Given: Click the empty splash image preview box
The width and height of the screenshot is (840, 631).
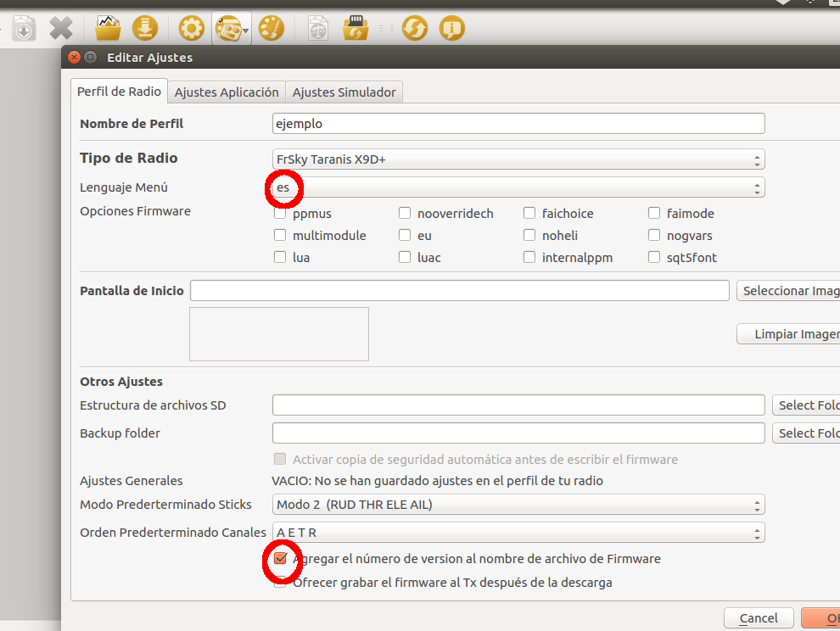Looking at the screenshot, I should pyautogui.click(x=279, y=333).
